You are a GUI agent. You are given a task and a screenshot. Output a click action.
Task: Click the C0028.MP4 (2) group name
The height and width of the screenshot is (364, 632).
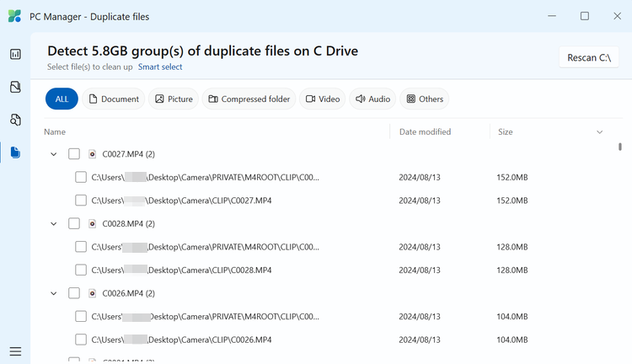tap(129, 224)
